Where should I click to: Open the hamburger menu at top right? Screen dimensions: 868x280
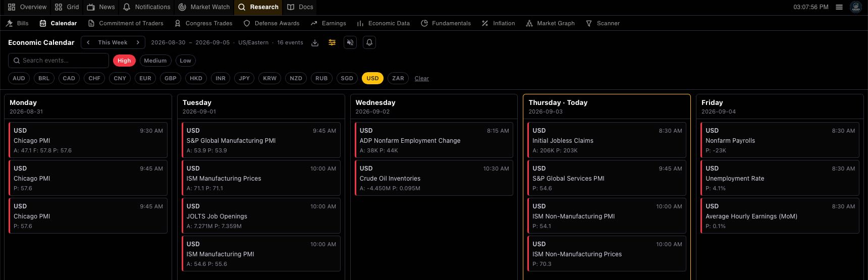point(839,7)
